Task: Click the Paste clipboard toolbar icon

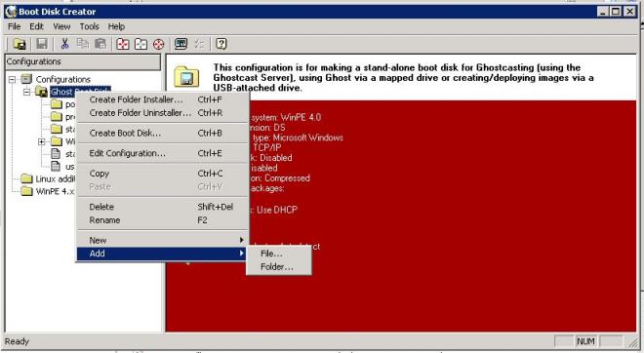Action: [x=101, y=44]
